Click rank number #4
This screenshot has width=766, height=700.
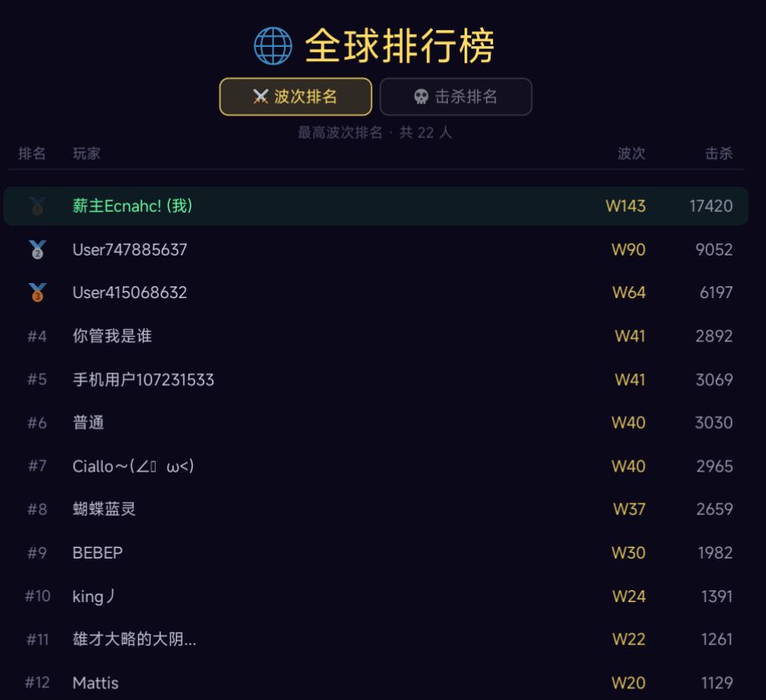coord(37,336)
